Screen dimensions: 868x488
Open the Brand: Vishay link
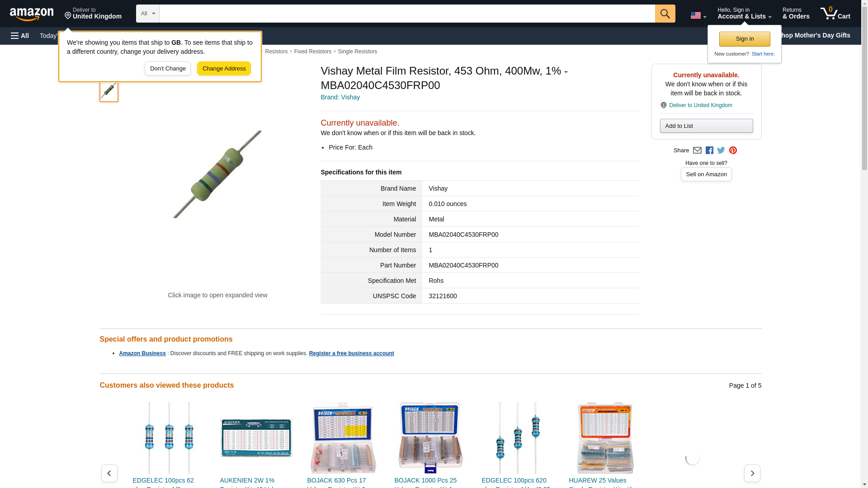pyautogui.click(x=340, y=97)
